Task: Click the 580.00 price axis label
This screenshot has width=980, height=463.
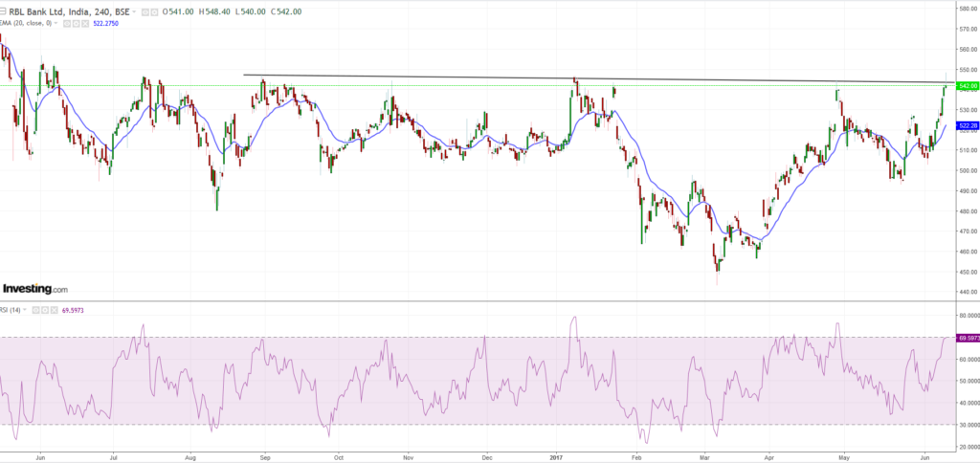Action: coord(967,9)
